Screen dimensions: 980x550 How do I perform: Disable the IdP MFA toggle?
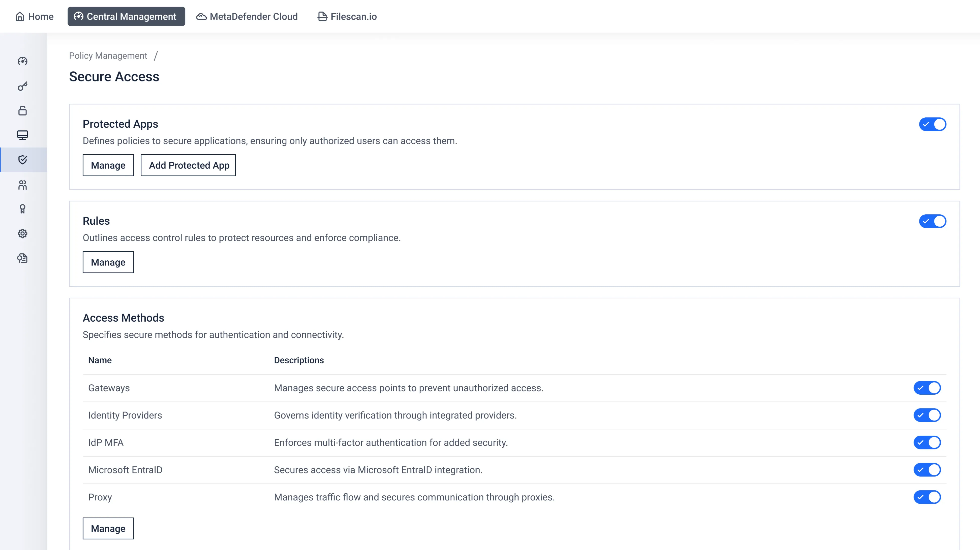click(927, 442)
